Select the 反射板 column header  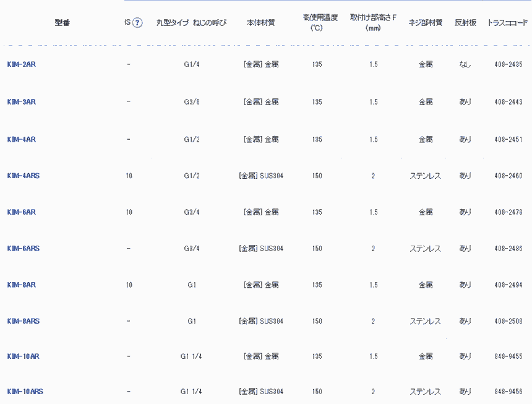[x=465, y=23]
